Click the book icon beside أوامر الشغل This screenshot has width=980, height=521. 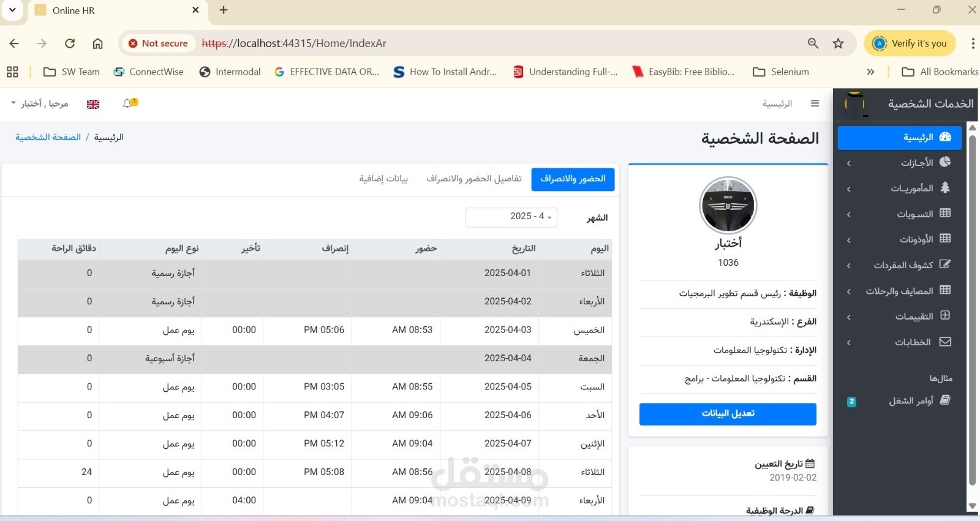click(945, 400)
